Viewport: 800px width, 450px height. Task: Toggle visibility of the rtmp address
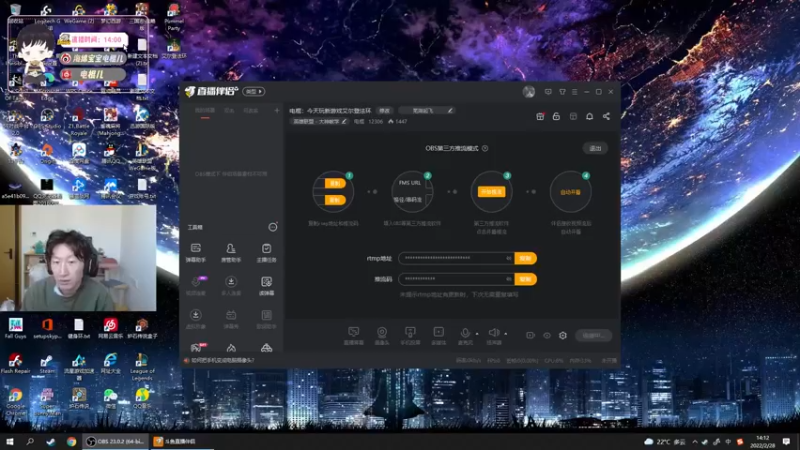tap(509, 258)
